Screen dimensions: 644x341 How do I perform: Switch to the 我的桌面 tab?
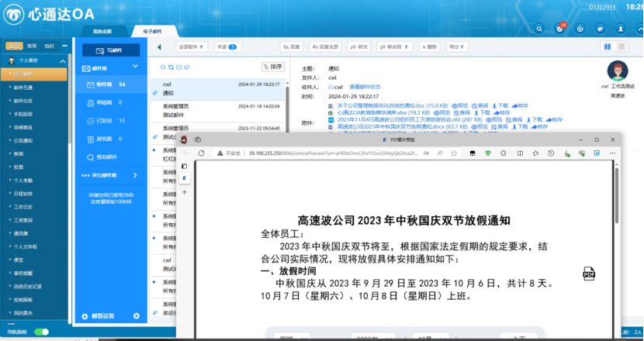point(102,31)
